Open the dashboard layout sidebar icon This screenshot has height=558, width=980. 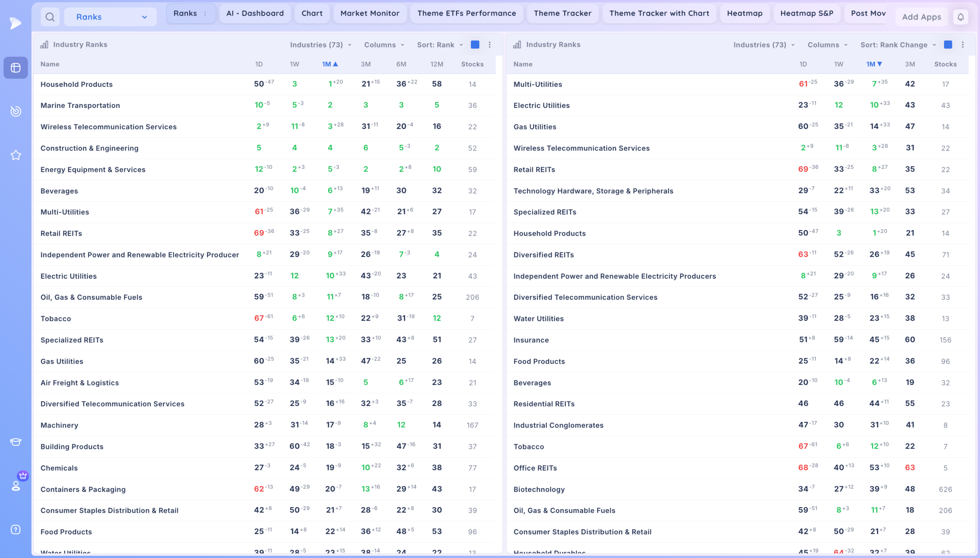click(16, 68)
